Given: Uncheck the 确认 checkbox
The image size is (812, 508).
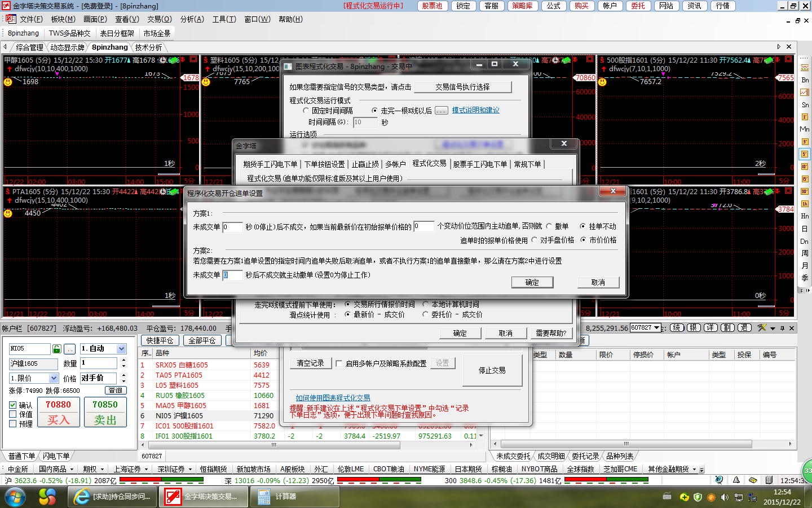Looking at the screenshot, I should 13,405.
